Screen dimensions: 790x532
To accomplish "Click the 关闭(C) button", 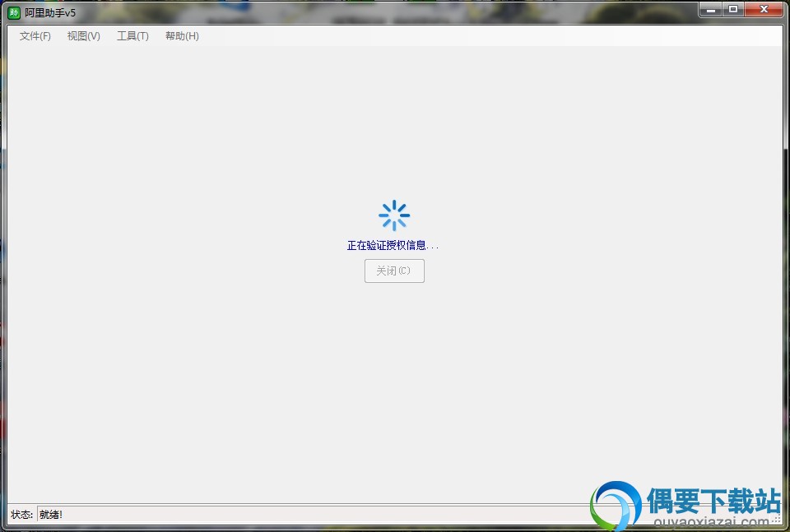I will 394,271.
